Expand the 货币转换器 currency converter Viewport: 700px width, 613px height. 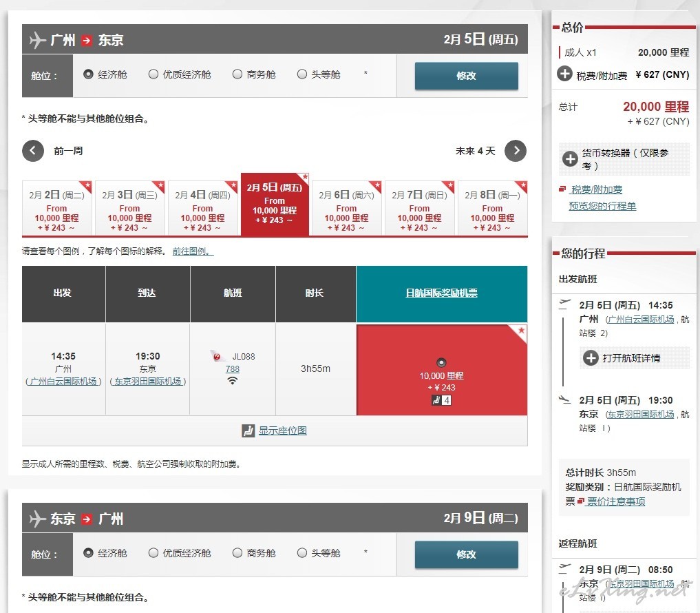point(570,158)
